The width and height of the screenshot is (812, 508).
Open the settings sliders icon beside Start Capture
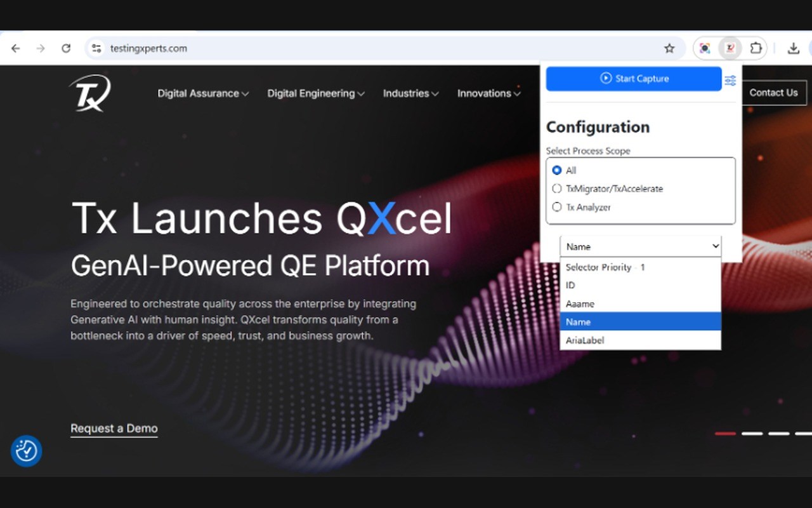point(730,81)
